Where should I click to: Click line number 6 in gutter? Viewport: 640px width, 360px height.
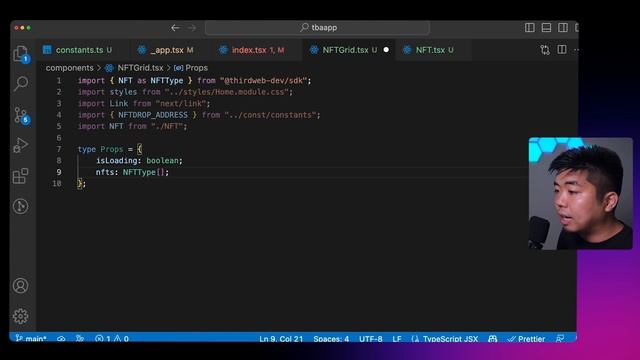(x=59, y=138)
